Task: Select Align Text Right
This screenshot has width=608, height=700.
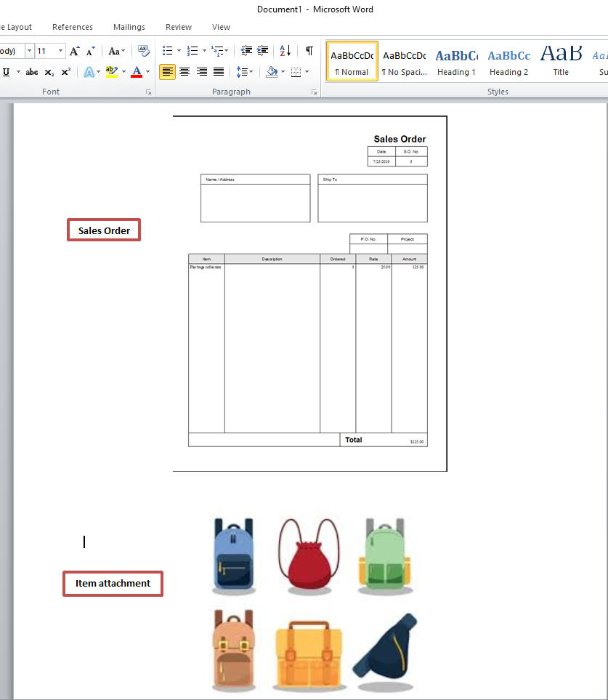Action: 202,72
